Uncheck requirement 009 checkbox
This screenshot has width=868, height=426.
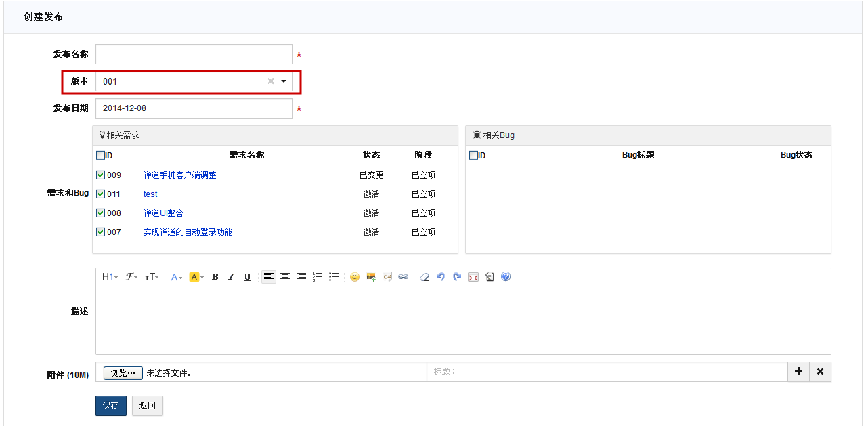coord(100,175)
